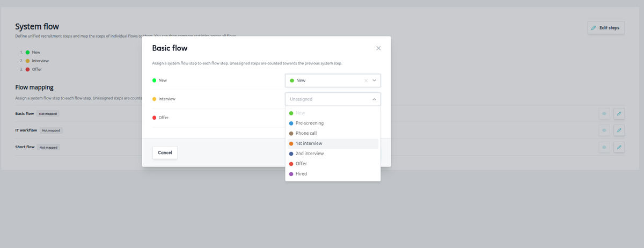
Task: Edit Short flow mapping pencil icon
Action: 619,147
